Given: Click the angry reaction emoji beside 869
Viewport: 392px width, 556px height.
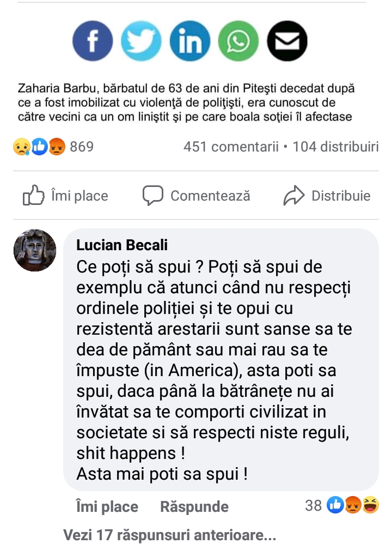Looking at the screenshot, I should point(57,147).
